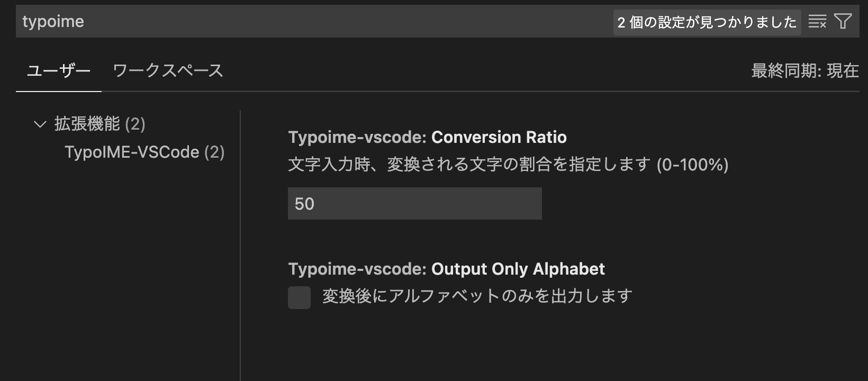Click the Typoime-vscode prefix before Conversion Ratio

coord(357,138)
